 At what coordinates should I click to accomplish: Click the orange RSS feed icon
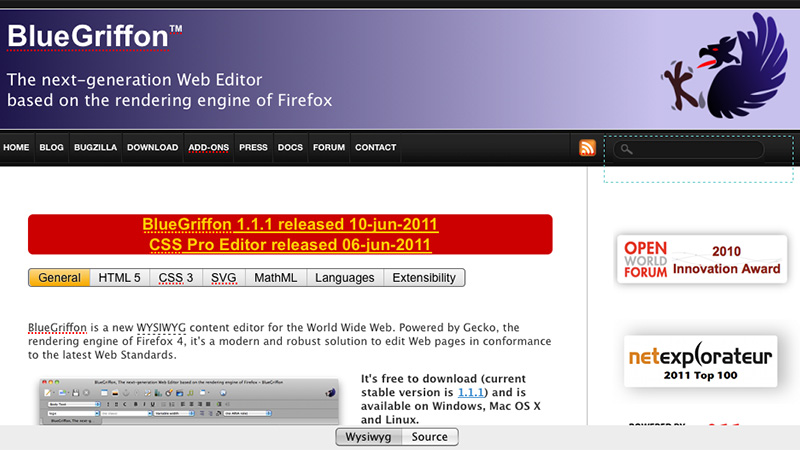point(587,148)
